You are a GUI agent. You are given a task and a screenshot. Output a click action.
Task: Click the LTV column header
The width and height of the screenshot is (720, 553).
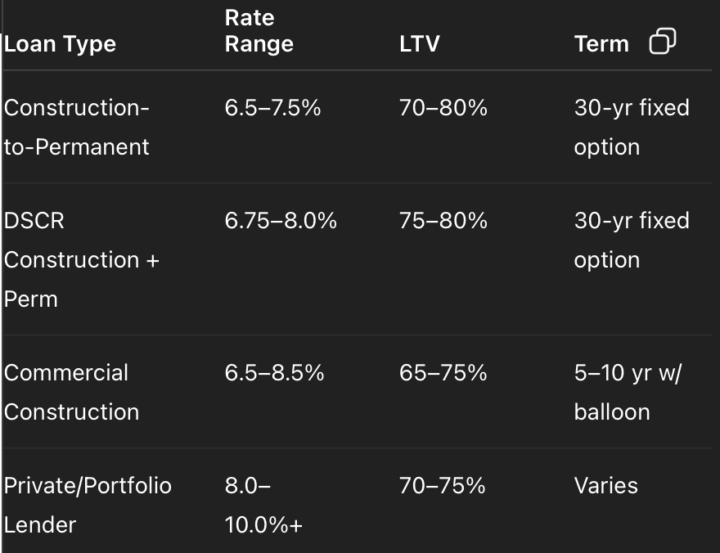pyautogui.click(x=418, y=44)
